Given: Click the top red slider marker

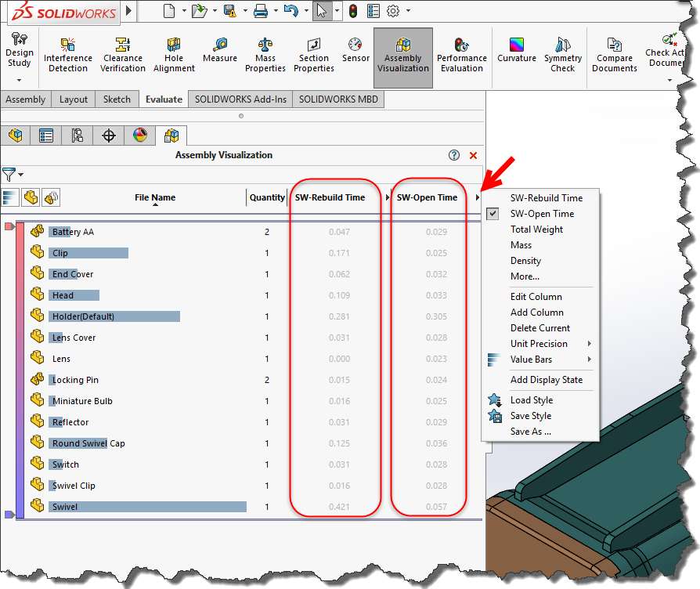Looking at the screenshot, I should (10, 226).
